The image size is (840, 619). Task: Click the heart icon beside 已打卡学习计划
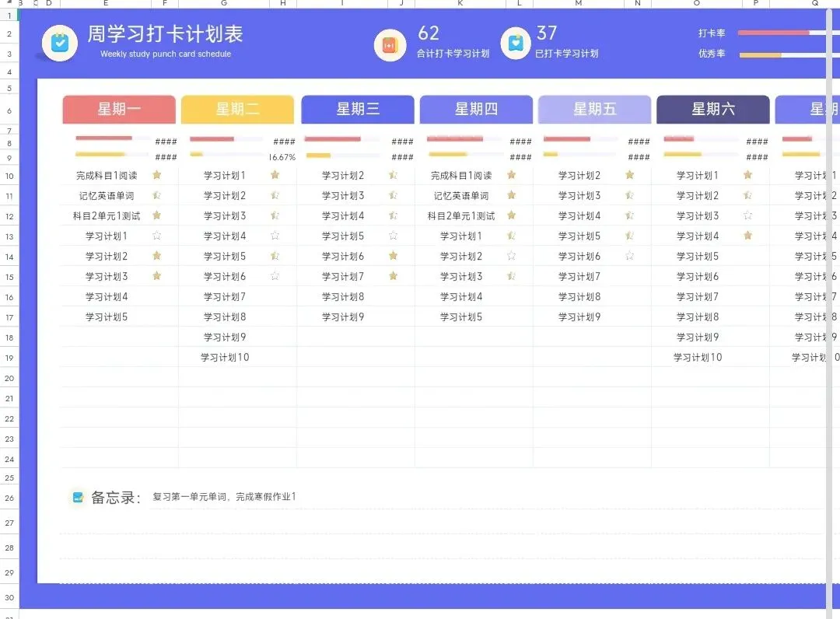516,43
